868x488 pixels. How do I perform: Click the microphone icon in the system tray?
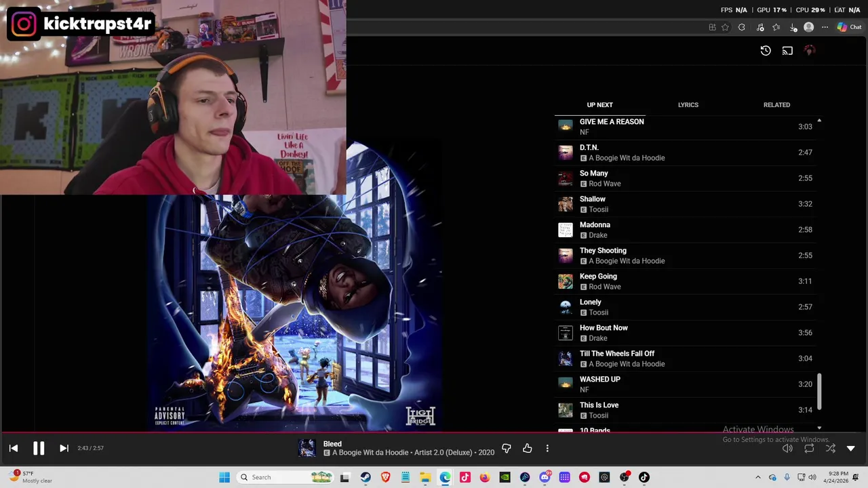pos(787,477)
